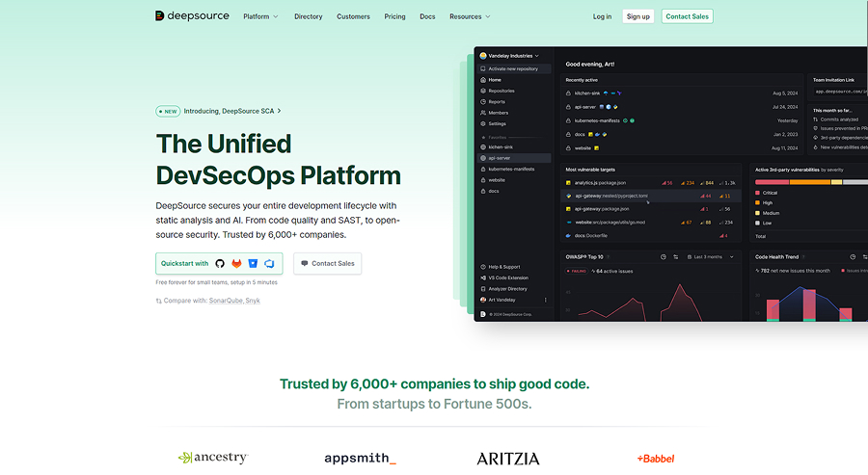Open the Snyk comparison link
This screenshot has height=475, width=868.
253,301
